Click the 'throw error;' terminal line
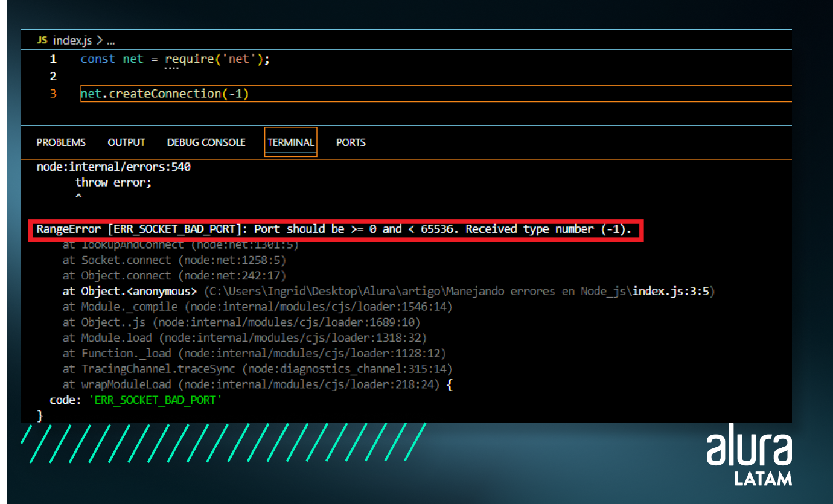The image size is (833, 504). pos(113,182)
